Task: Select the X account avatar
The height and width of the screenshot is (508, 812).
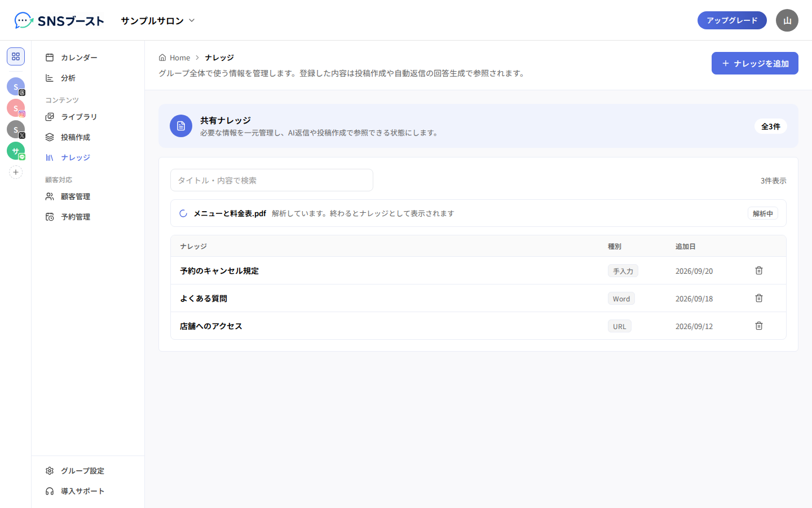Action: click(16, 129)
